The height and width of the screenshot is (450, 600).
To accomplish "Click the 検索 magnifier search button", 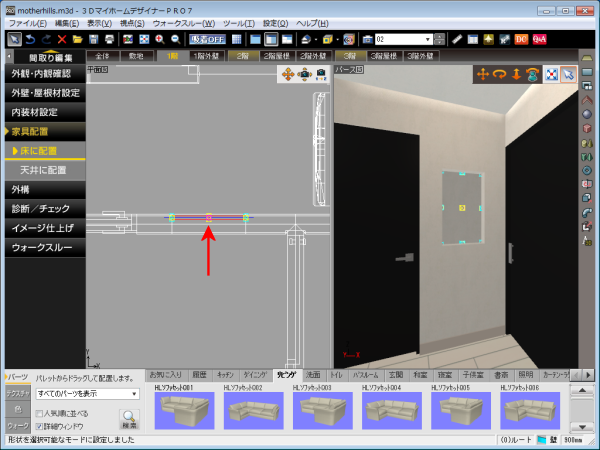I will (x=128, y=420).
